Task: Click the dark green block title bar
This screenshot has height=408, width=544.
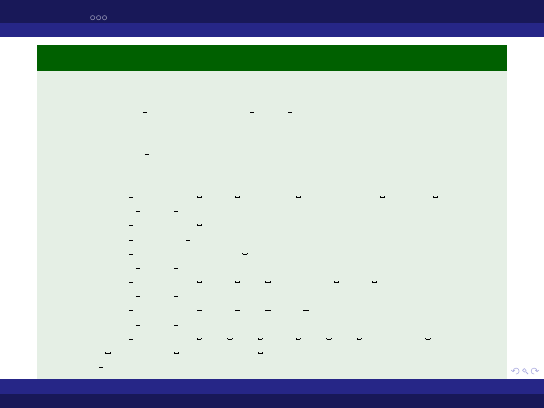Action: (x=272, y=58)
